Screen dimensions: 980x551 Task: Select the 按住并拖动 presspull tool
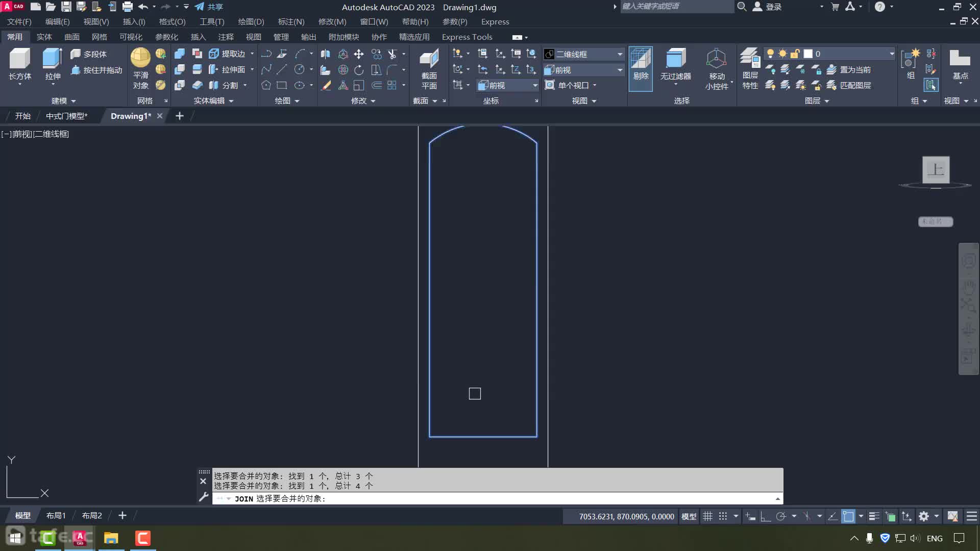(96, 70)
